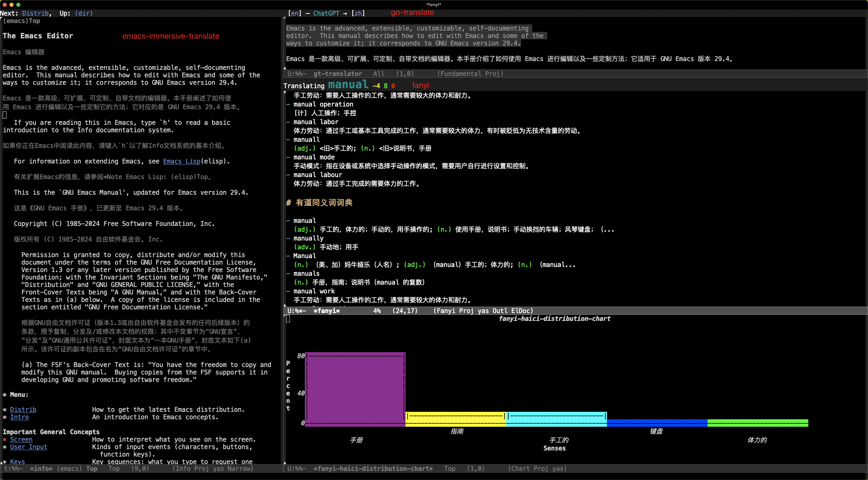This screenshot has height=480, width=868.
Task: Click the *fanyi* buffer name in mode line
Action: coord(327,311)
